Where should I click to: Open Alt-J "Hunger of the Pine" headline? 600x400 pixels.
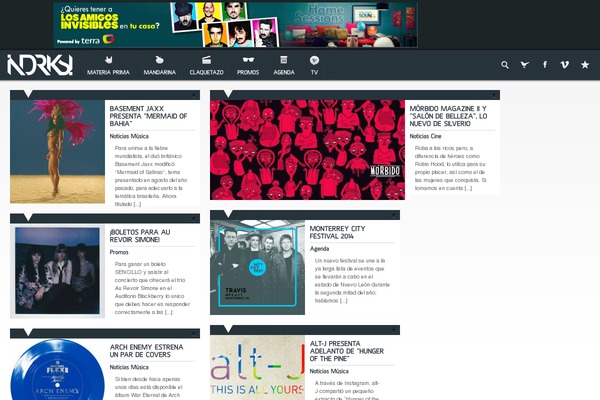pos(347,351)
